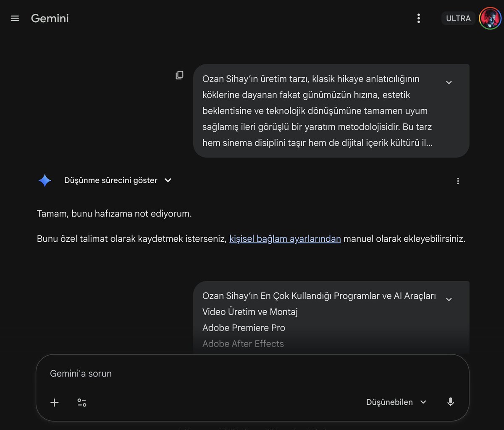Viewport: 504px width, 430px height.
Task: Click the ULTRA plan badge
Action: click(x=458, y=18)
